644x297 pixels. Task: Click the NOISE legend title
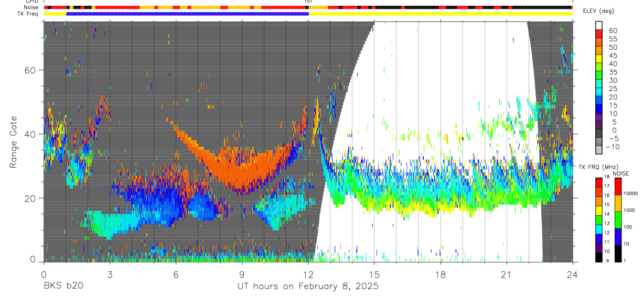620,174
